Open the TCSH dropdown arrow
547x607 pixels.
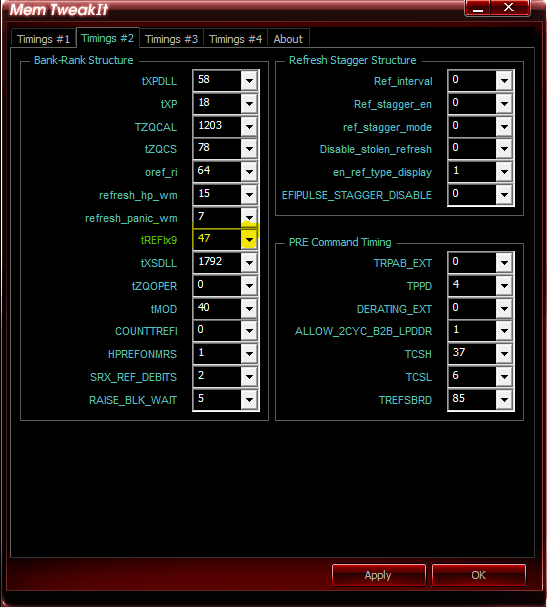coord(504,353)
